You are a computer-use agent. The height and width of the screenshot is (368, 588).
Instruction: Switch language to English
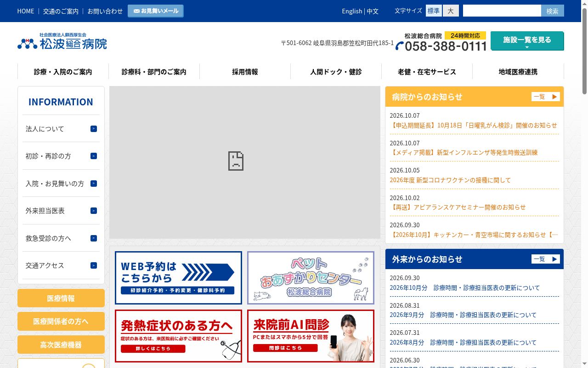click(352, 11)
